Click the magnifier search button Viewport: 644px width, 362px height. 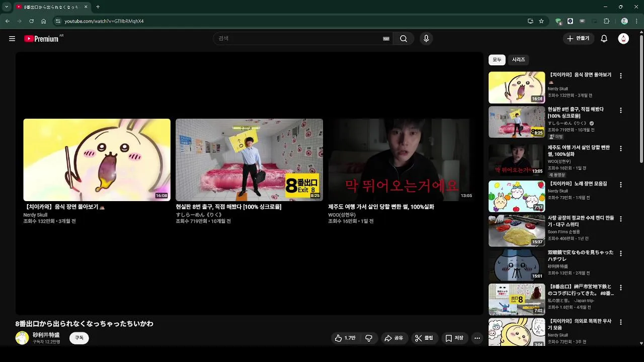point(404,39)
